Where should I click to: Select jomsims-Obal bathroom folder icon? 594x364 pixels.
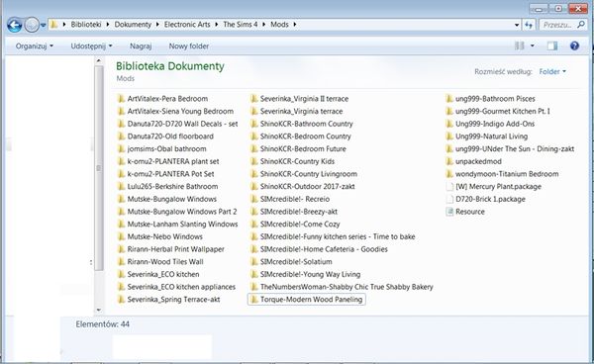(x=121, y=148)
